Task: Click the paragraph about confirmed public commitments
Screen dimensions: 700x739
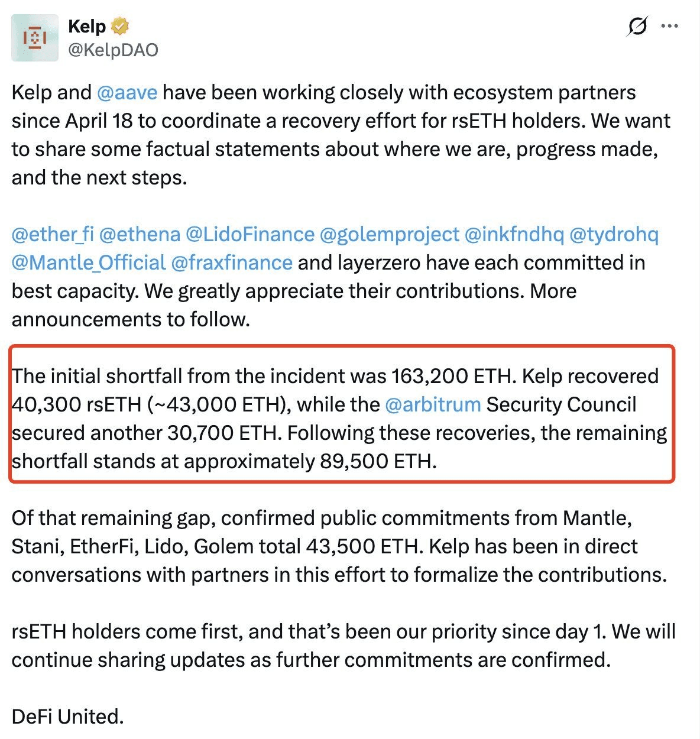Action: pyautogui.click(x=339, y=546)
